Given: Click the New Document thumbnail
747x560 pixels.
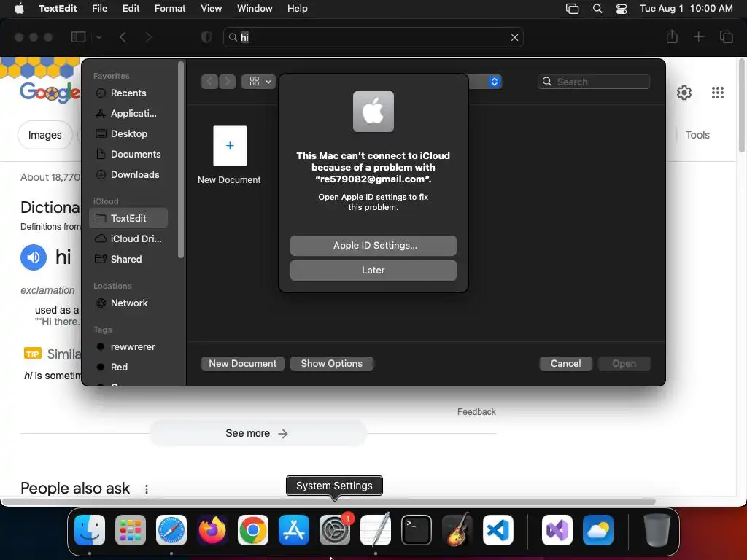Looking at the screenshot, I should (230, 146).
